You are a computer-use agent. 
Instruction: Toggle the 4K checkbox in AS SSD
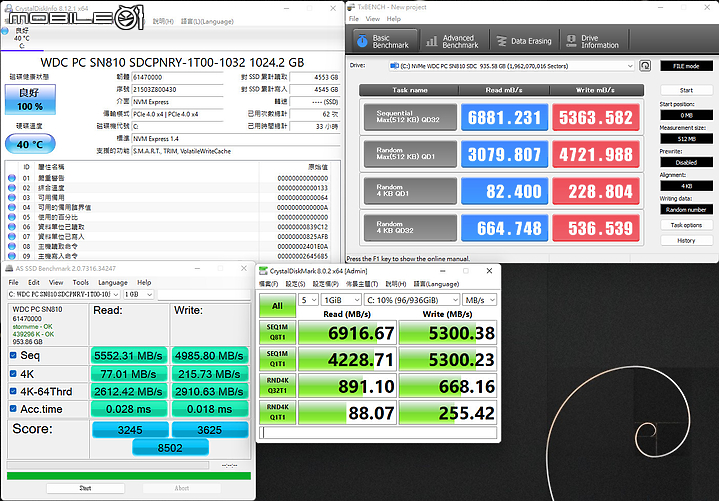(13, 374)
